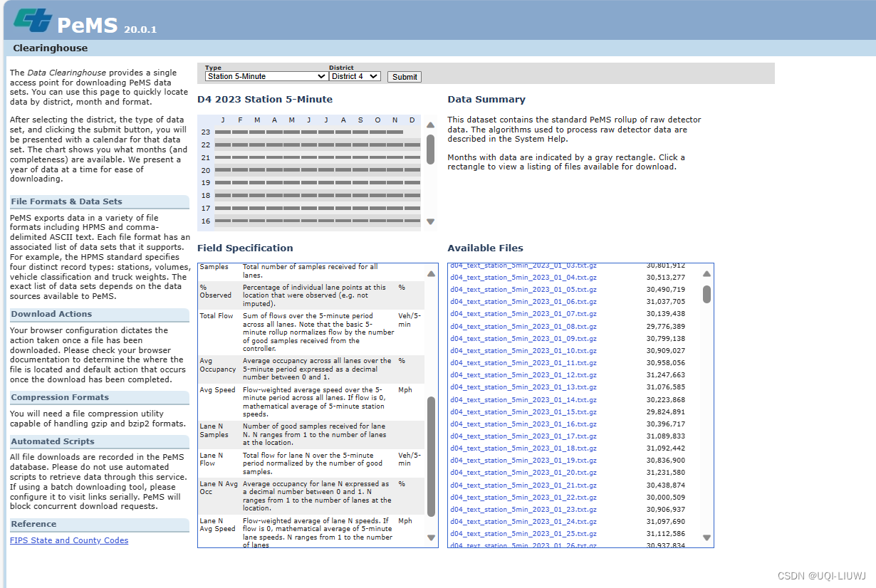The height and width of the screenshot is (588, 876).
Task: Click file size value 29,776,389
Action: (666, 327)
